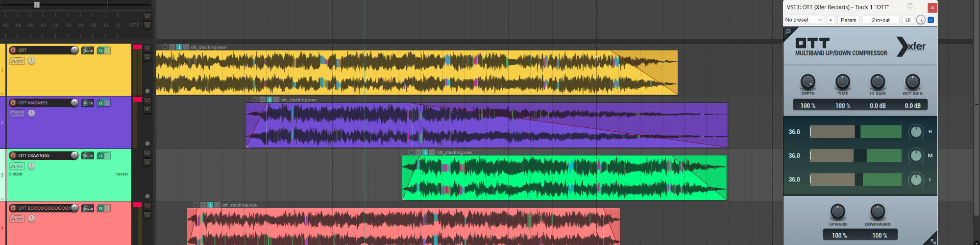Click the UPWARD knob in OTT
This screenshot has height=245, width=980.
point(837,212)
